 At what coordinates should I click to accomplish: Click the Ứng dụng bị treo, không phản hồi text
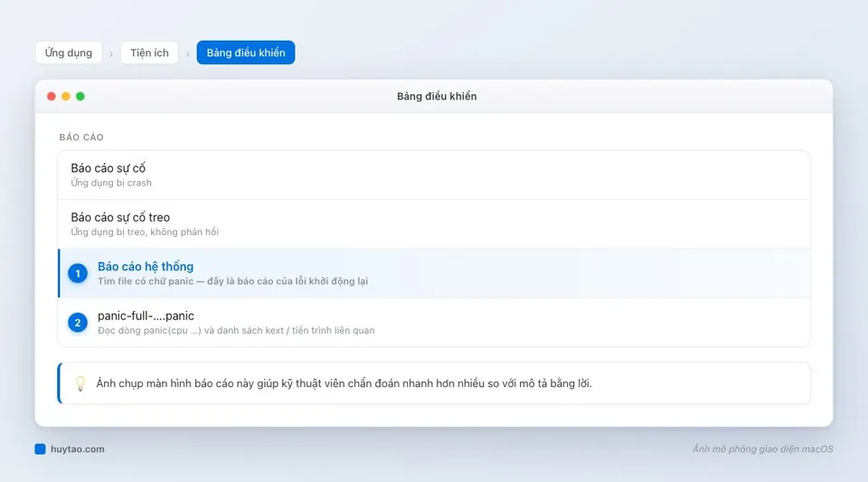[x=145, y=232]
